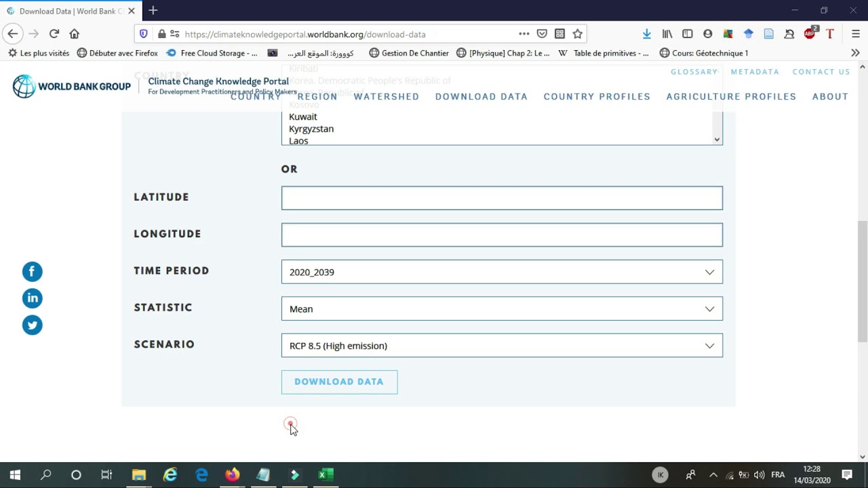Select Kyrgyzstan in country list
Screen dimensions: 868x488
point(311,129)
